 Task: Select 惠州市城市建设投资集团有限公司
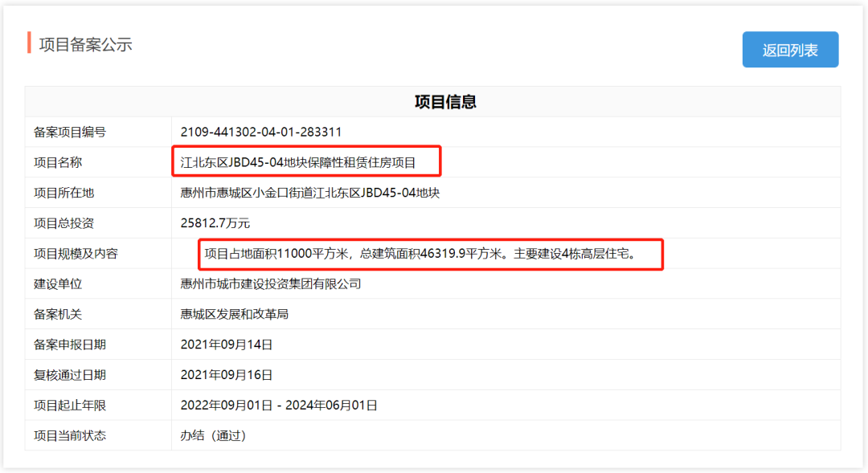pos(271,284)
